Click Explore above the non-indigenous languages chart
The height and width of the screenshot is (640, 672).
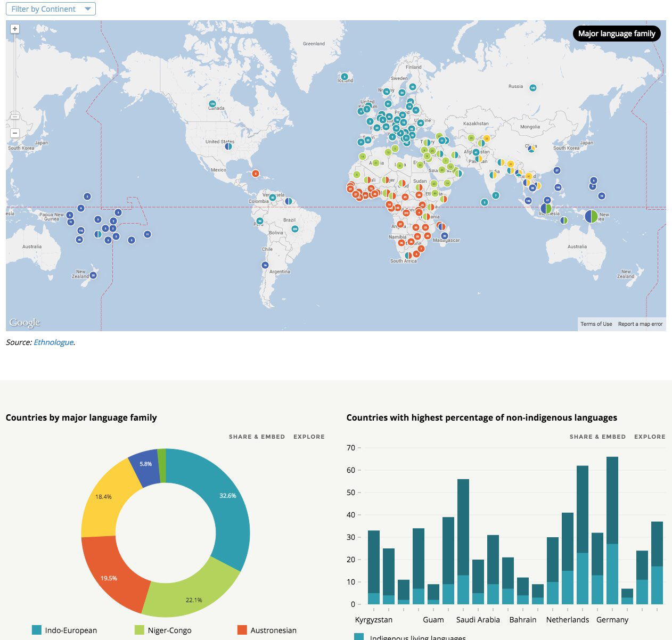pyautogui.click(x=650, y=437)
